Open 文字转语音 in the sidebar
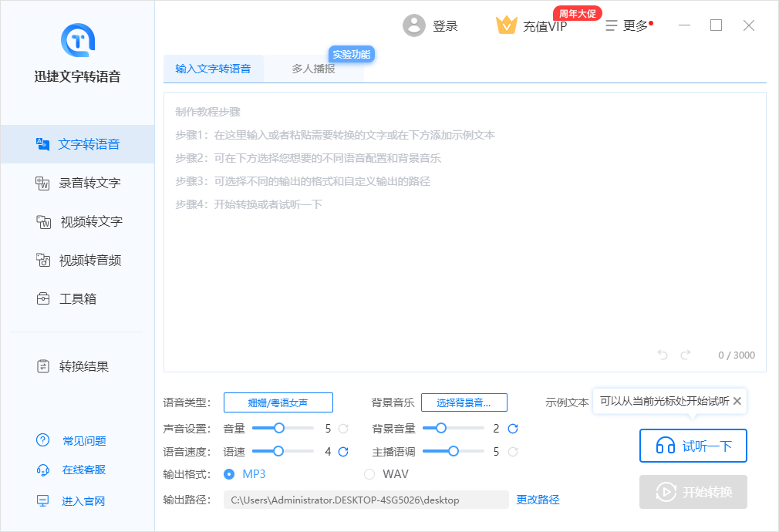Image resolution: width=779 pixels, height=532 pixels. pos(77,144)
